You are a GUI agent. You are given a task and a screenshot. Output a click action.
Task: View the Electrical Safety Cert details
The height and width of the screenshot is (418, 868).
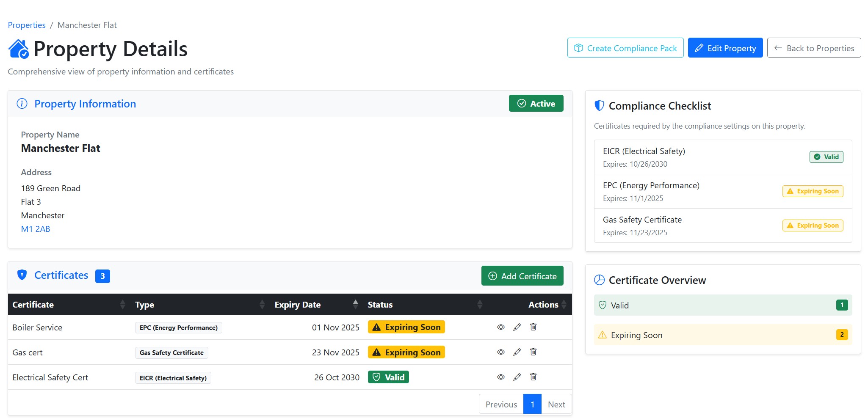500,377
